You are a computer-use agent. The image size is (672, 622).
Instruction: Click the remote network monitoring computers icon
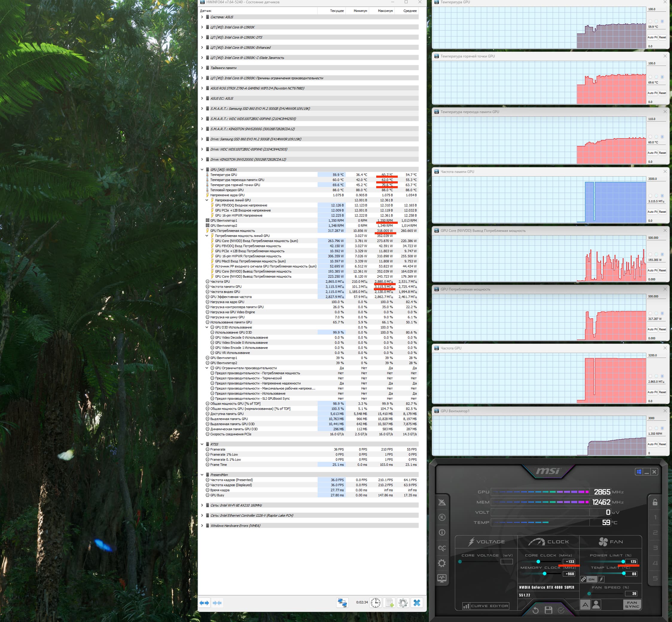click(342, 603)
